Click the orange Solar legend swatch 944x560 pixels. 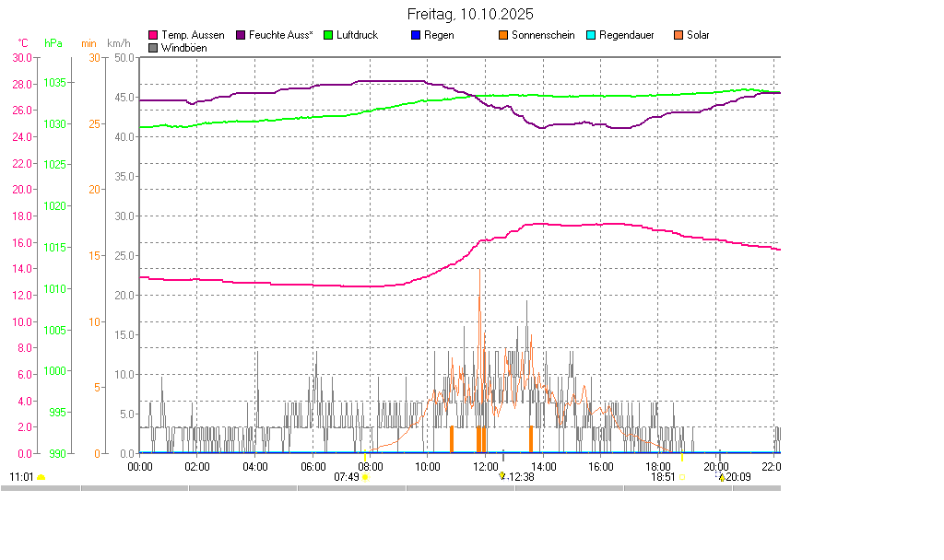[678, 35]
